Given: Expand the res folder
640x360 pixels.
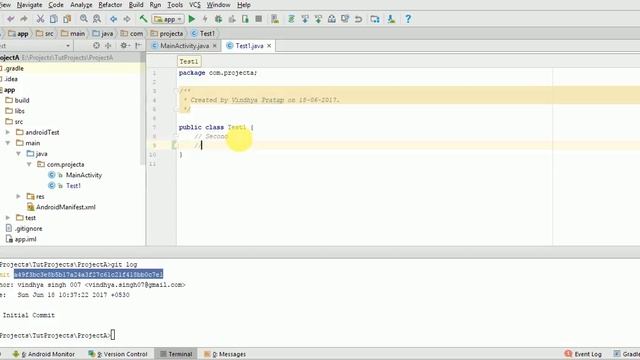Looking at the screenshot, I should (x=18, y=196).
